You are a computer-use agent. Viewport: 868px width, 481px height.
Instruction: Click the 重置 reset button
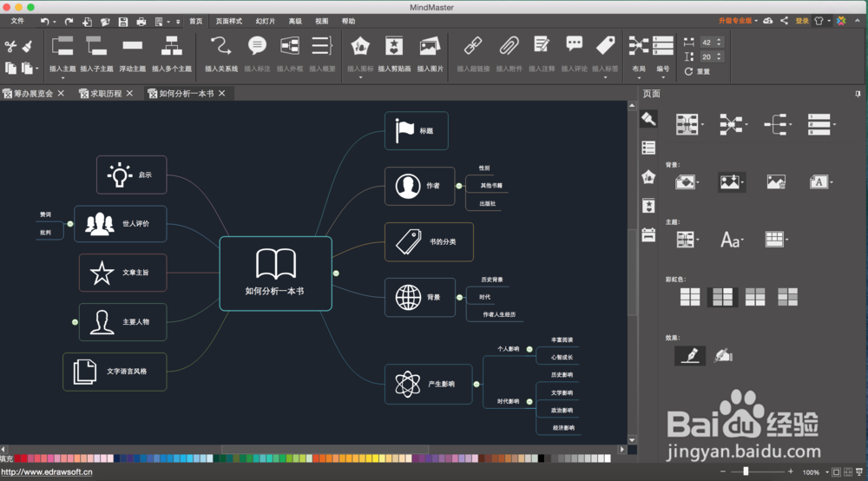point(698,71)
